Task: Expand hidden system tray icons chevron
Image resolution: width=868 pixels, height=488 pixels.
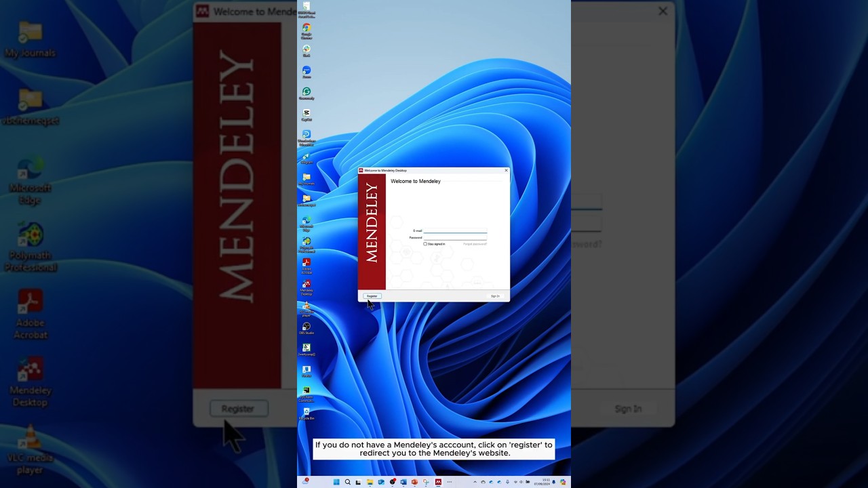Action: point(475,482)
